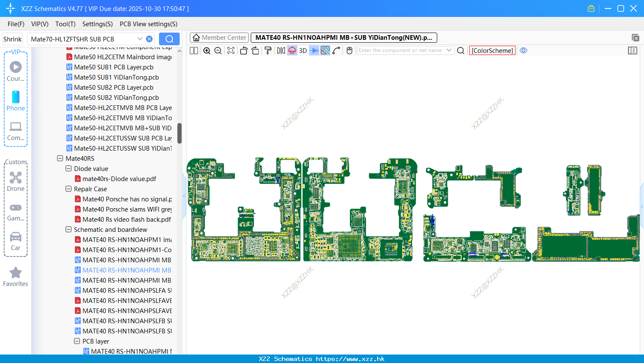Image resolution: width=644 pixels, height=363 pixels.
Task: Collapse the Mate40RS tree node
Action: tap(60, 159)
